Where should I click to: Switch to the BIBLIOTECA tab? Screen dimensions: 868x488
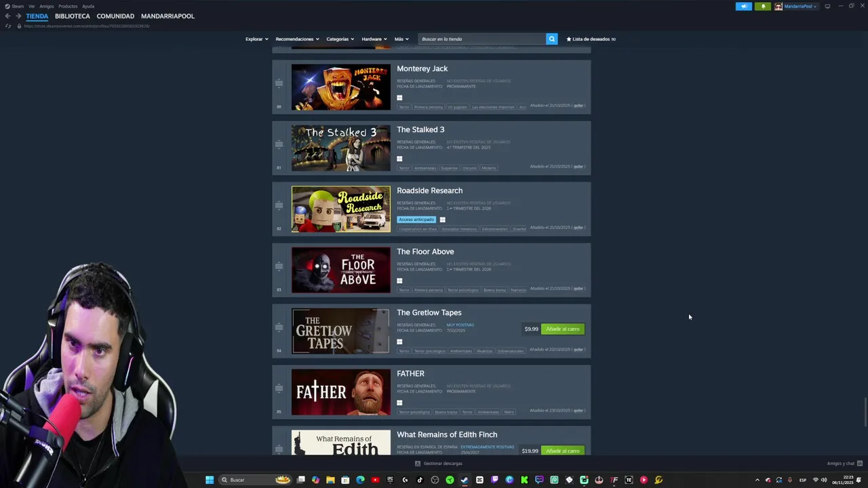(x=73, y=16)
